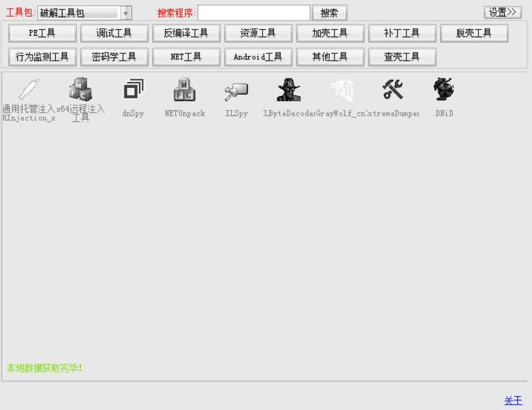Click the 关于 link

click(x=513, y=401)
